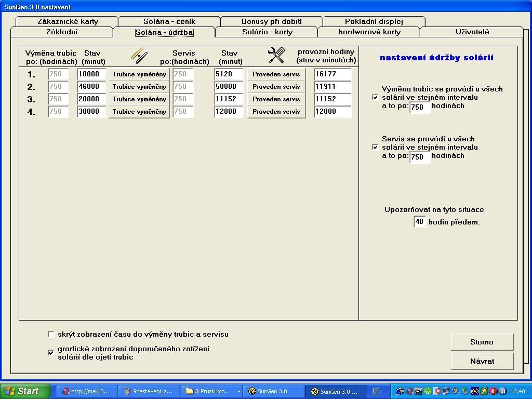Click Proveden servis for solarium 1
The height and width of the screenshot is (399, 532).
(276, 74)
